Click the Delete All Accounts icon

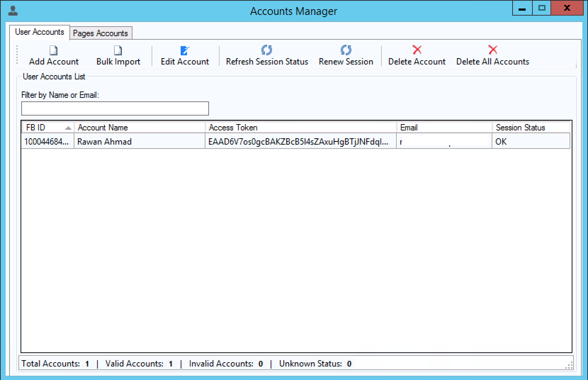click(x=492, y=50)
